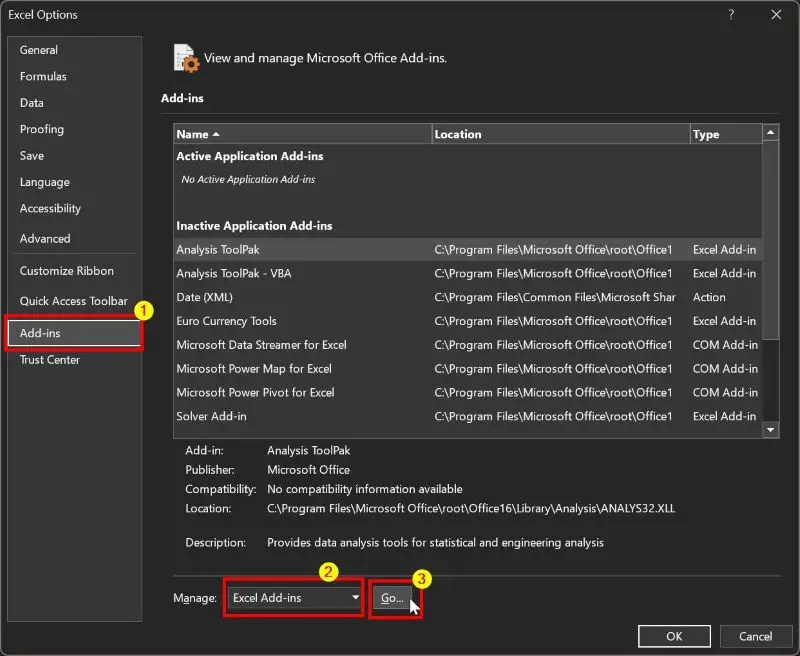Viewport: 800px width, 656px height.
Task: Click the Go... button
Action: click(x=391, y=598)
